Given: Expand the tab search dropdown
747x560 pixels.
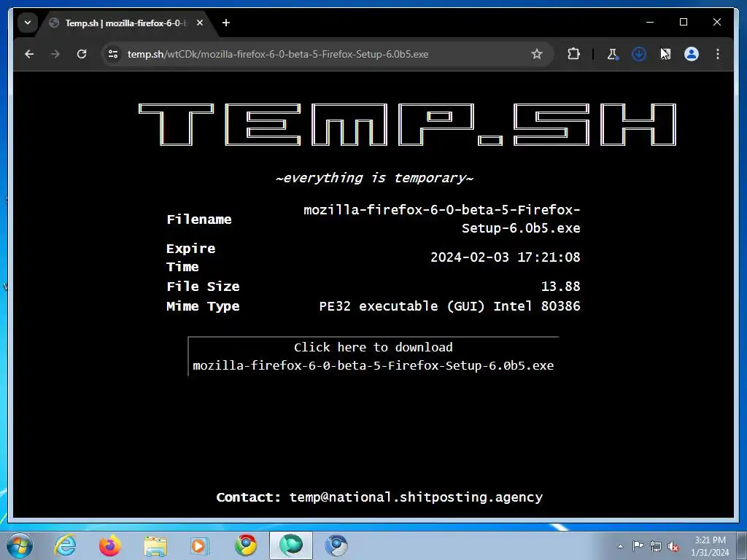Looking at the screenshot, I should [x=28, y=23].
